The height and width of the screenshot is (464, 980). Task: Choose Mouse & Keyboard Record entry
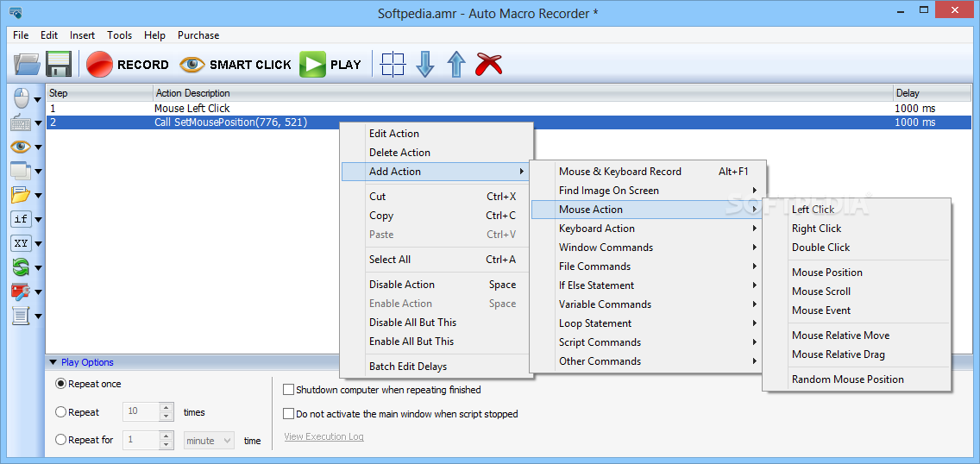pyautogui.click(x=648, y=172)
